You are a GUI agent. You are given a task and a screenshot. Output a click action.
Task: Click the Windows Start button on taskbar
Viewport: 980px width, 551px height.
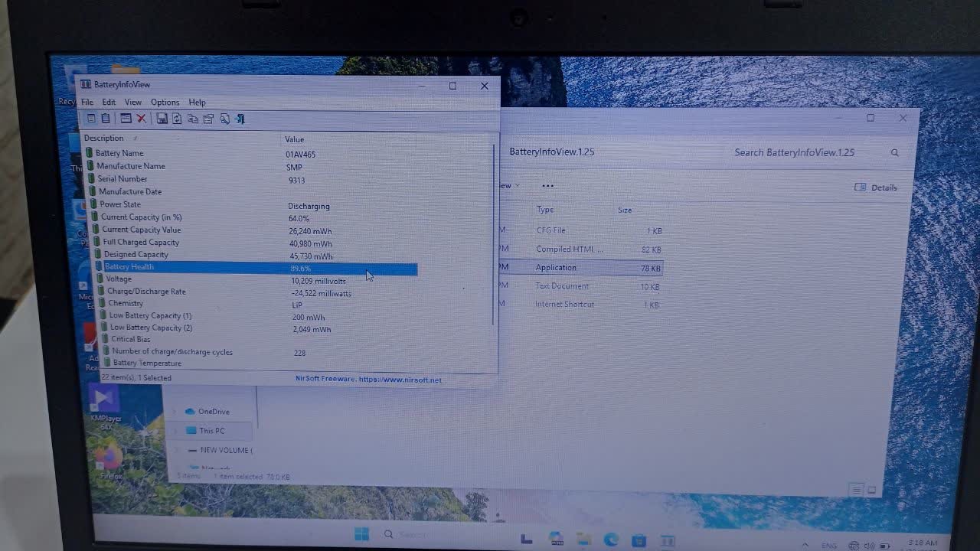click(x=361, y=535)
